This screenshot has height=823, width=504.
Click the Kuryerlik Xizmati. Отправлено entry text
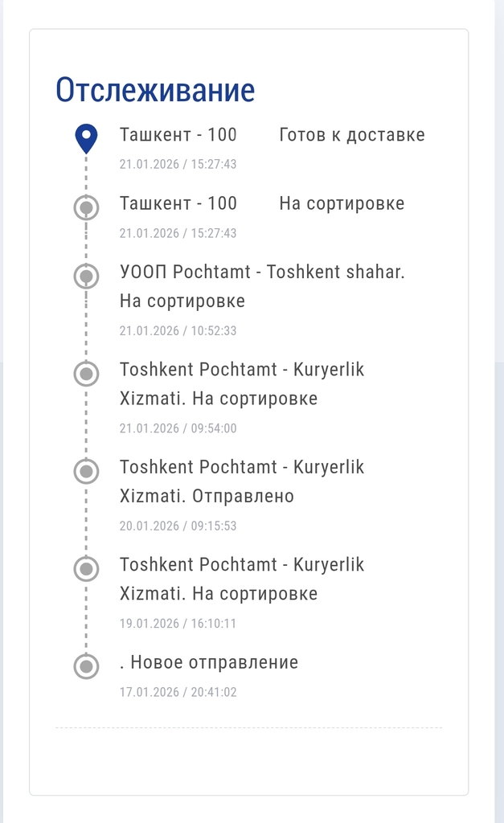207,496
